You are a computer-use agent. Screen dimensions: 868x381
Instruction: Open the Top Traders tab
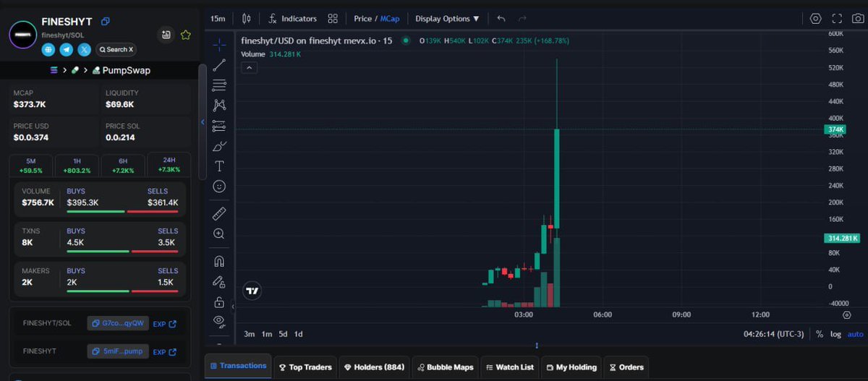click(x=305, y=367)
